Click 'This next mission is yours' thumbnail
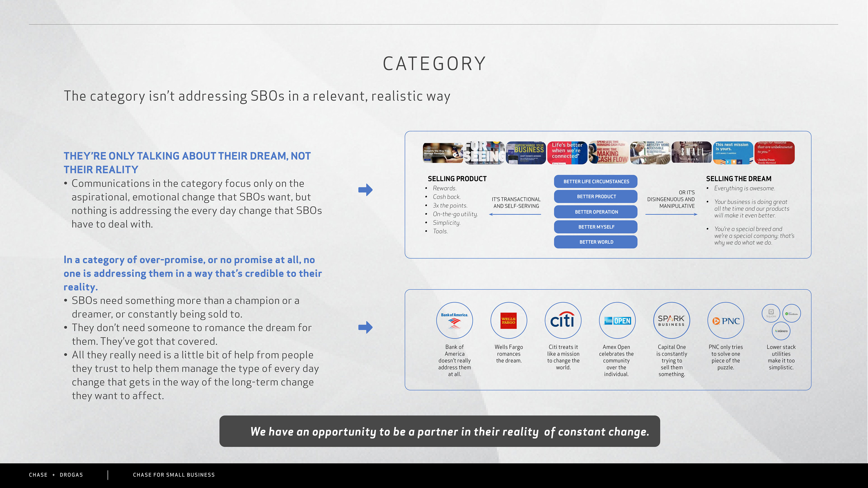The width and height of the screenshot is (868, 488). (733, 153)
